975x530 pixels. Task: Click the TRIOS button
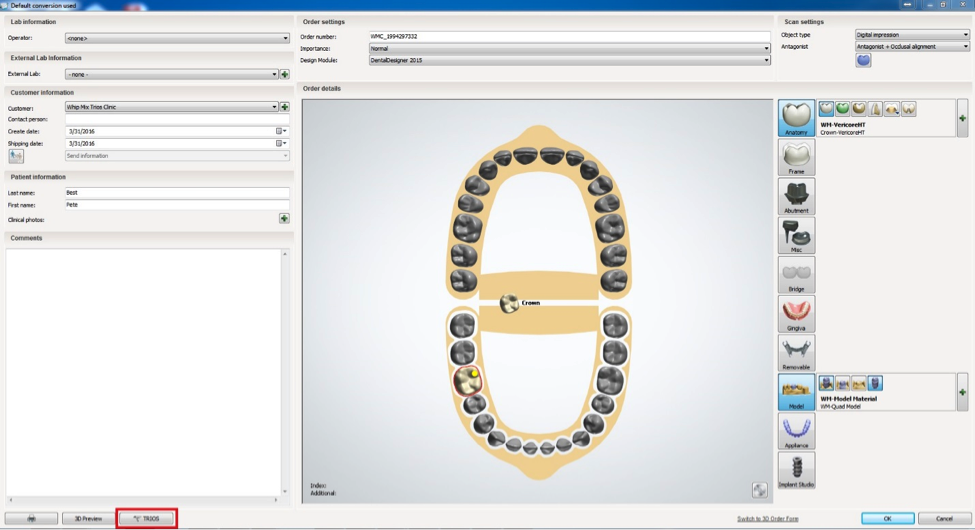coord(146,518)
